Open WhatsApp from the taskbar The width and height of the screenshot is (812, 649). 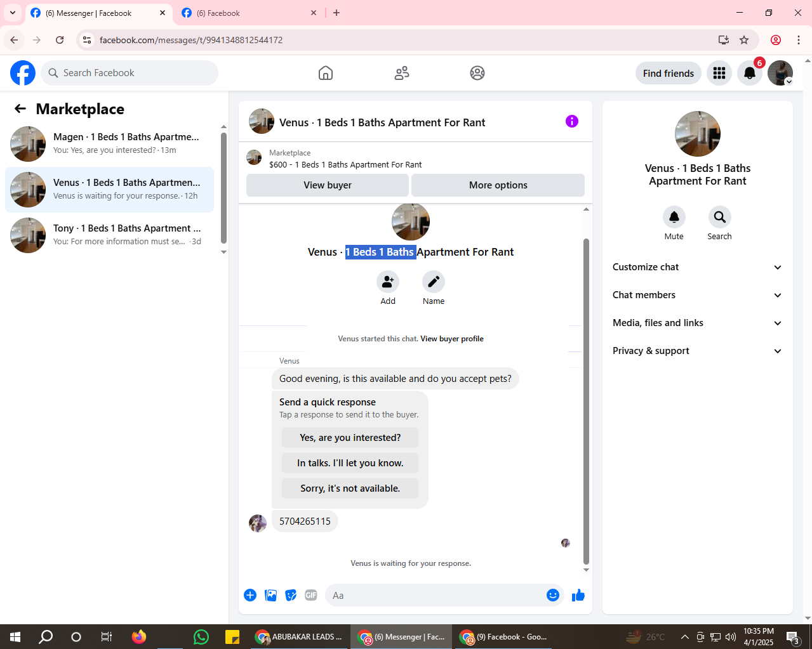point(201,637)
